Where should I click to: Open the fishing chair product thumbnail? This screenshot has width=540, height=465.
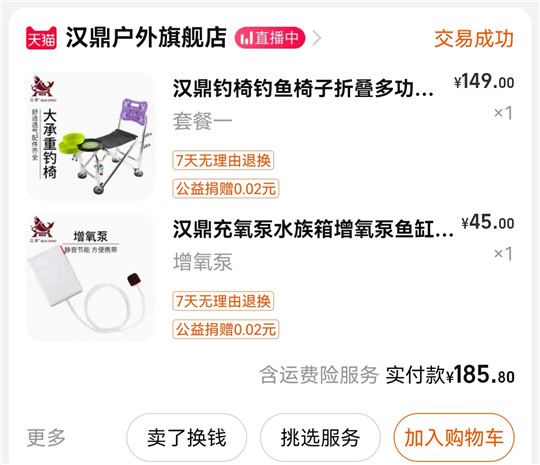[91, 136]
